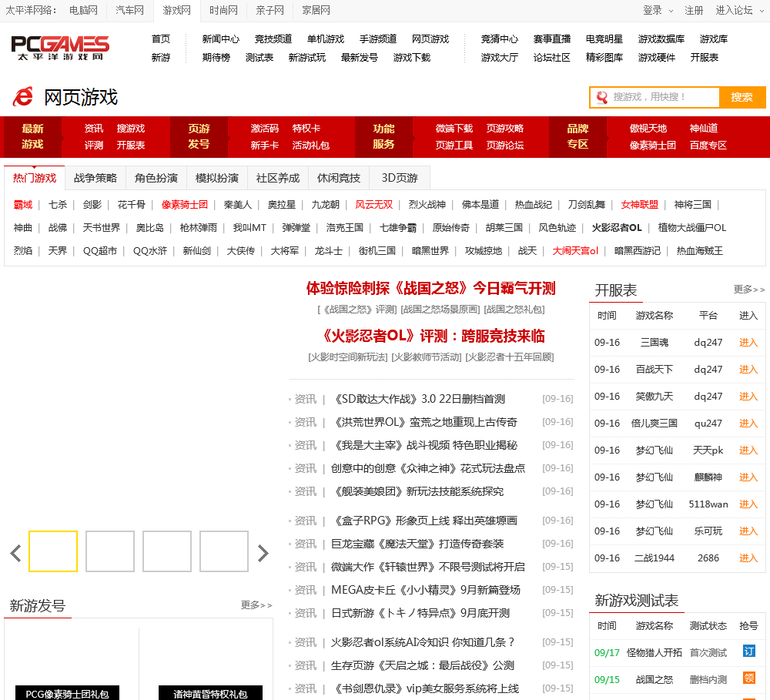Viewport: 770px width, 700px height.
Task: Click 微端下载 in red navigation bar
Action: click(454, 128)
